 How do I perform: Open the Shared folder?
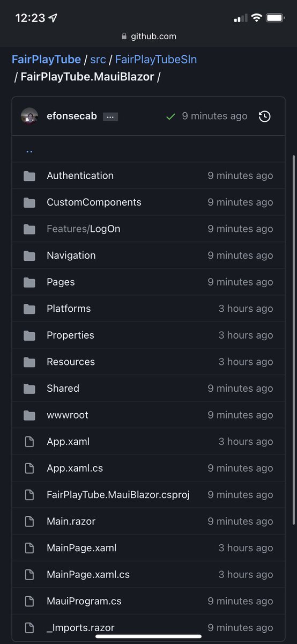pos(63,388)
